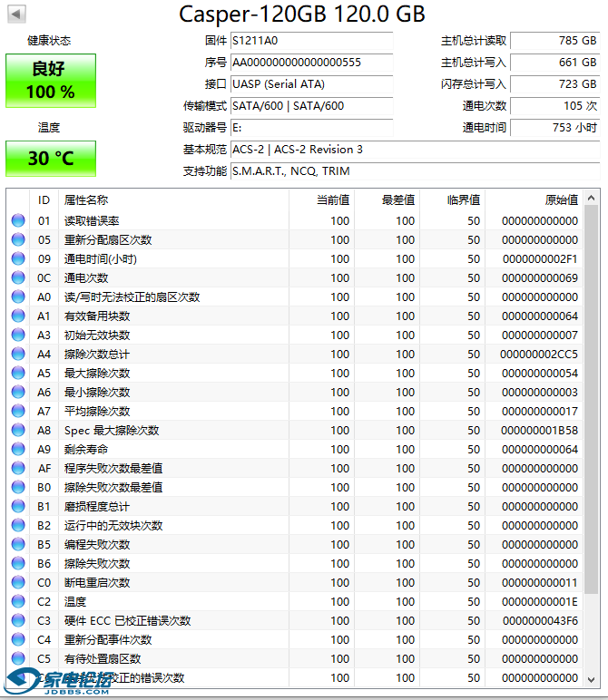
Task: Click the blue status icon for row C3
Action: [x=18, y=620]
